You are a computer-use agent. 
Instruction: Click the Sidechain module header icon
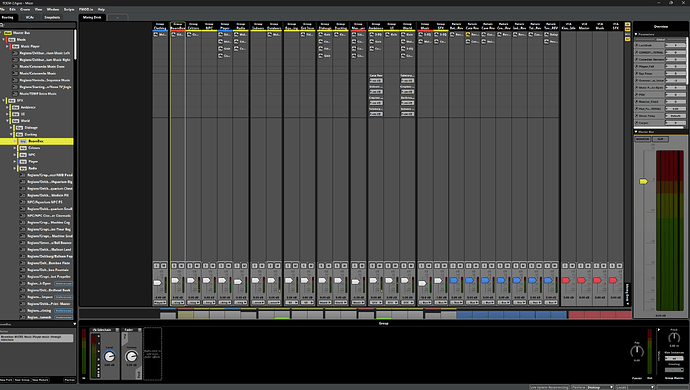95,330
